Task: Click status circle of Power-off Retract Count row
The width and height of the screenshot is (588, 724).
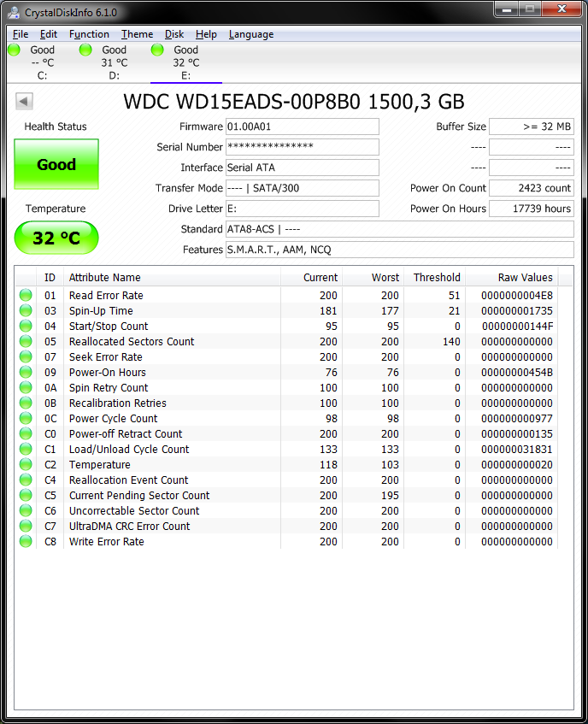Action: tap(26, 433)
